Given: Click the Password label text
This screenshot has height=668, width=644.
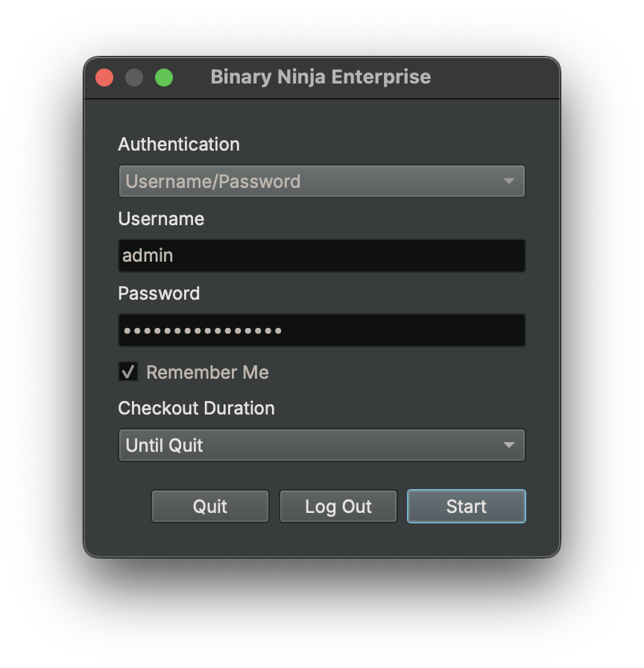Looking at the screenshot, I should [x=159, y=293].
